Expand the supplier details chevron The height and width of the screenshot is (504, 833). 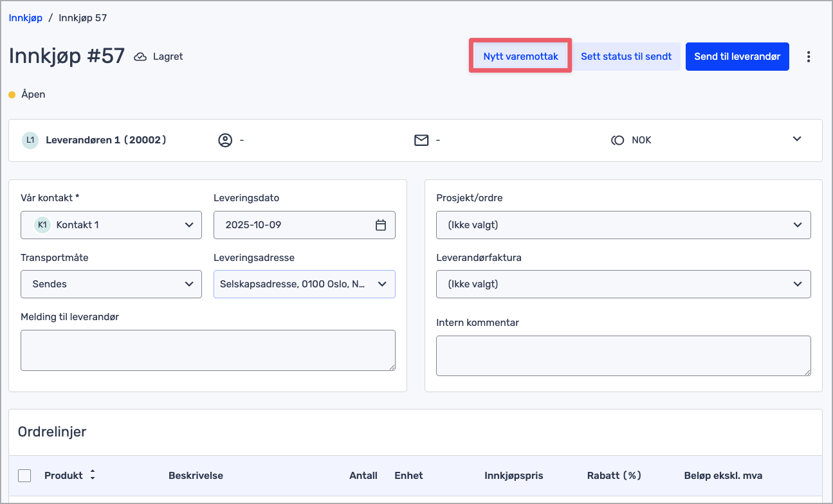(797, 139)
